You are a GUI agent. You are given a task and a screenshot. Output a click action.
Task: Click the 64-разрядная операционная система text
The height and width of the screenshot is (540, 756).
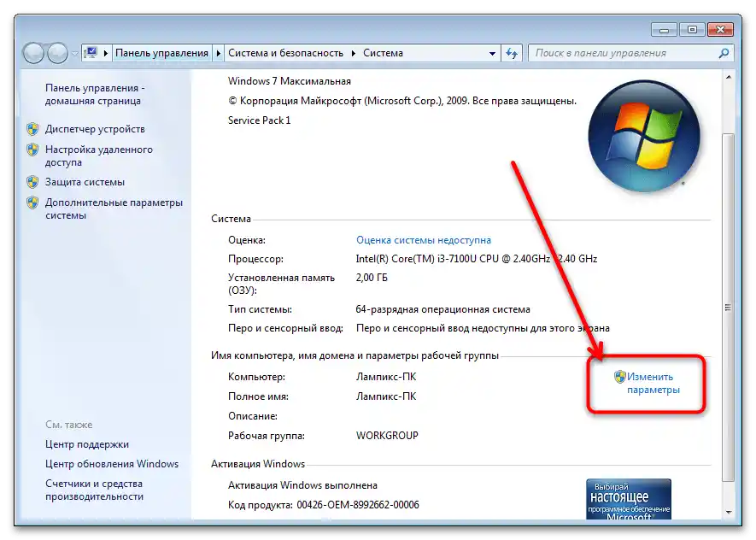pyautogui.click(x=442, y=309)
